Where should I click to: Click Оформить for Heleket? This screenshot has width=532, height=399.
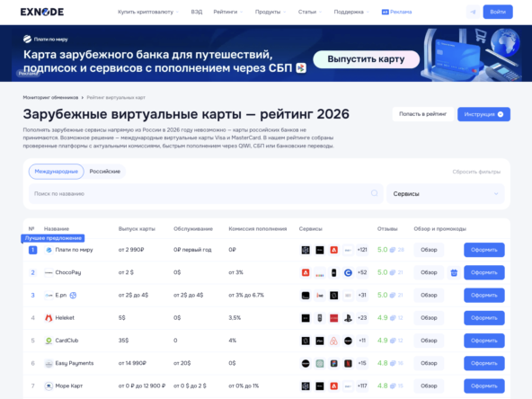[x=484, y=318]
